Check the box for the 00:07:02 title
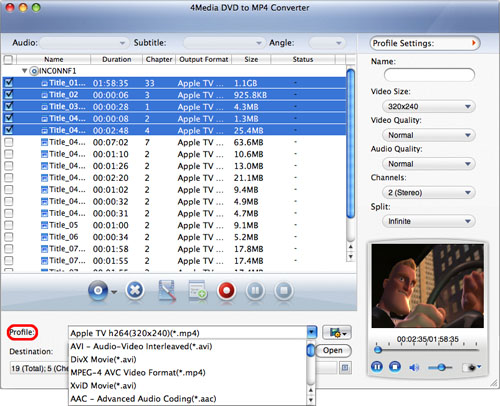 (x=9, y=142)
